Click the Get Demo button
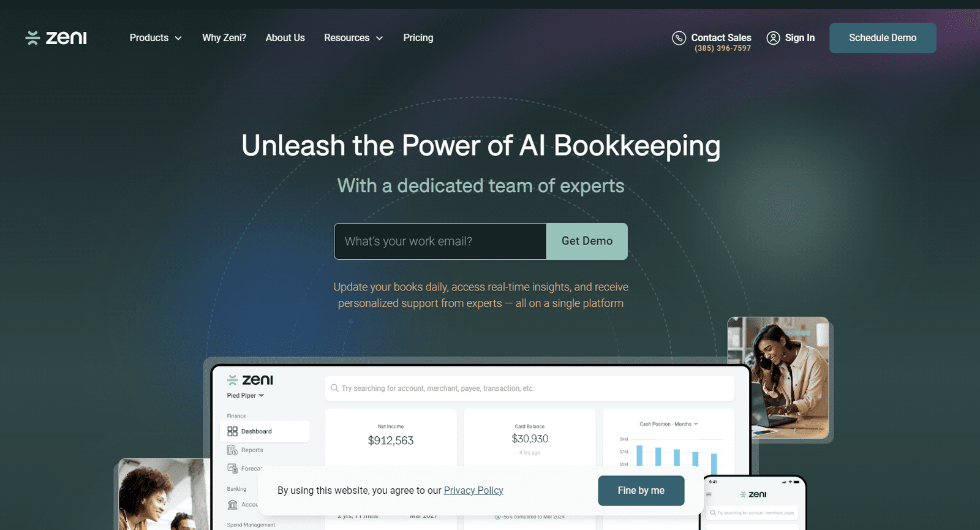The image size is (980, 530). coord(587,241)
